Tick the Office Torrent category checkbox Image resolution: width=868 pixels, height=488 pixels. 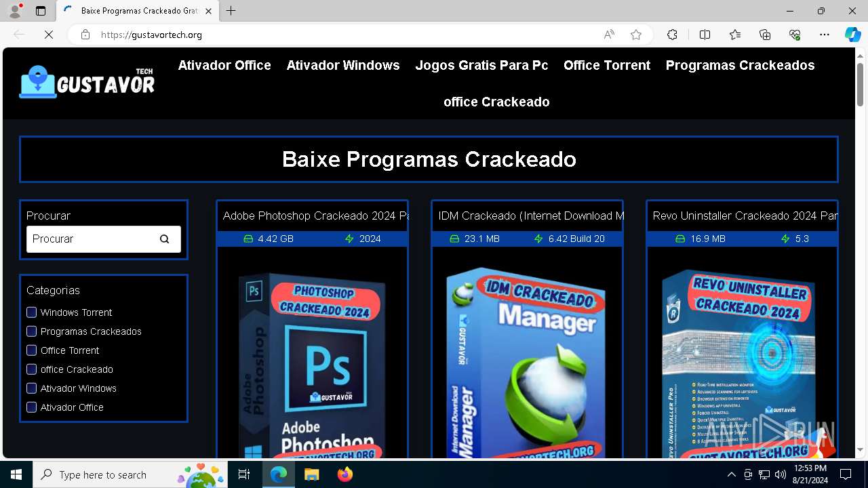[x=31, y=350]
